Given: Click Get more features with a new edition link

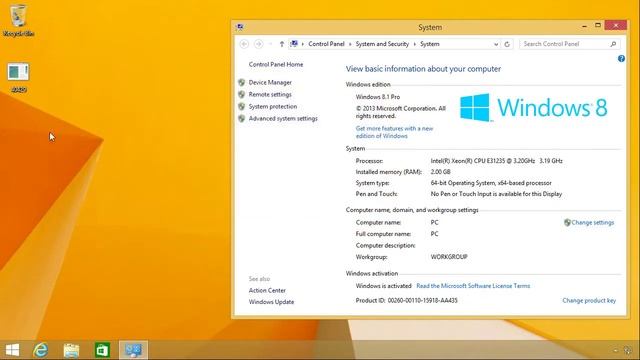Looking at the screenshot, I should point(394,132).
